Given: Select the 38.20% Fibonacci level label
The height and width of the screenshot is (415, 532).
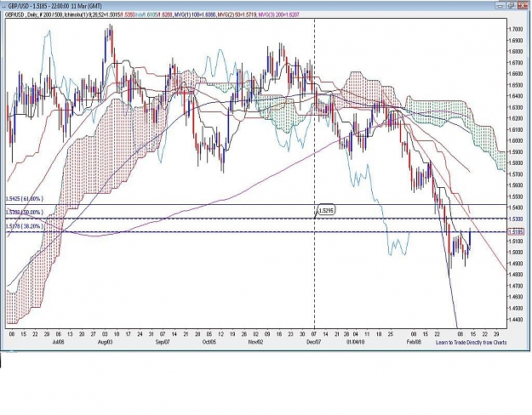Looking at the screenshot, I should 25,226.
